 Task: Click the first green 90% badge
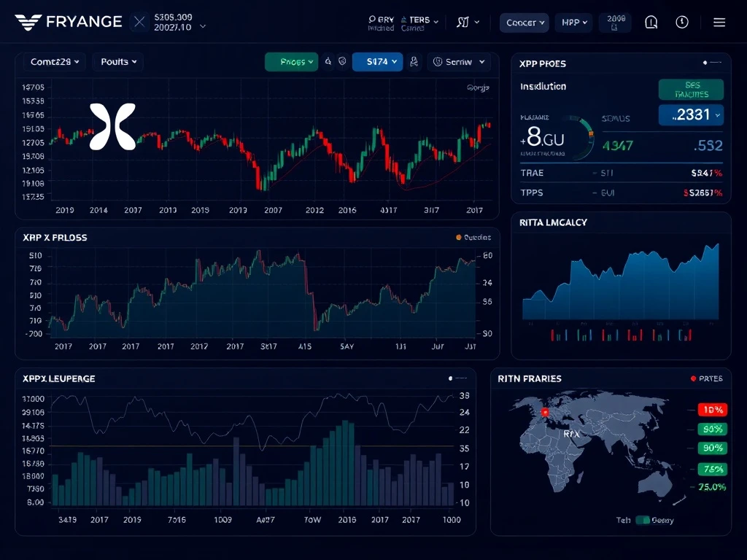(712, 429)
